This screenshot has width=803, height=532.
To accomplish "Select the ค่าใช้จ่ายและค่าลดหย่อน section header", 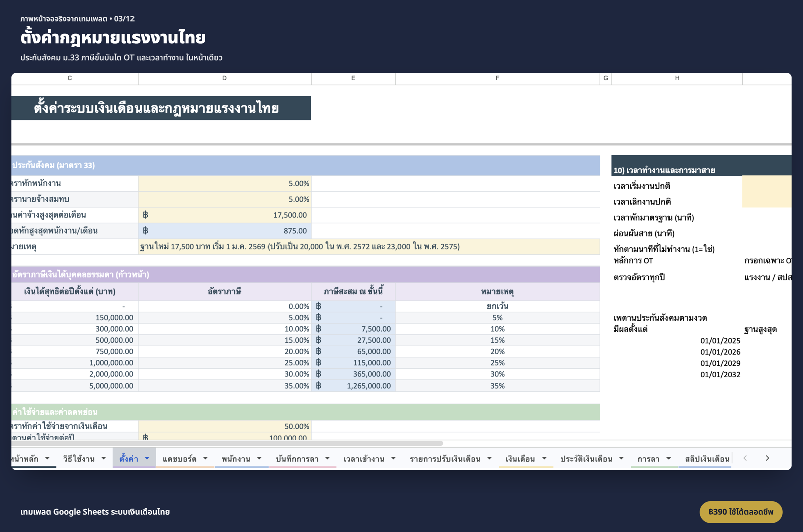I will coord(305,412).
